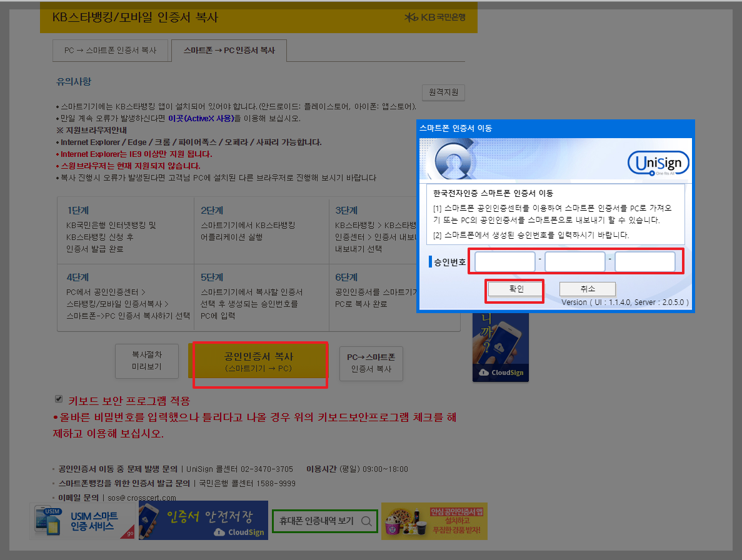
Task: Click the yellow 공인인증서 복사 button
Action: [258, 362]
